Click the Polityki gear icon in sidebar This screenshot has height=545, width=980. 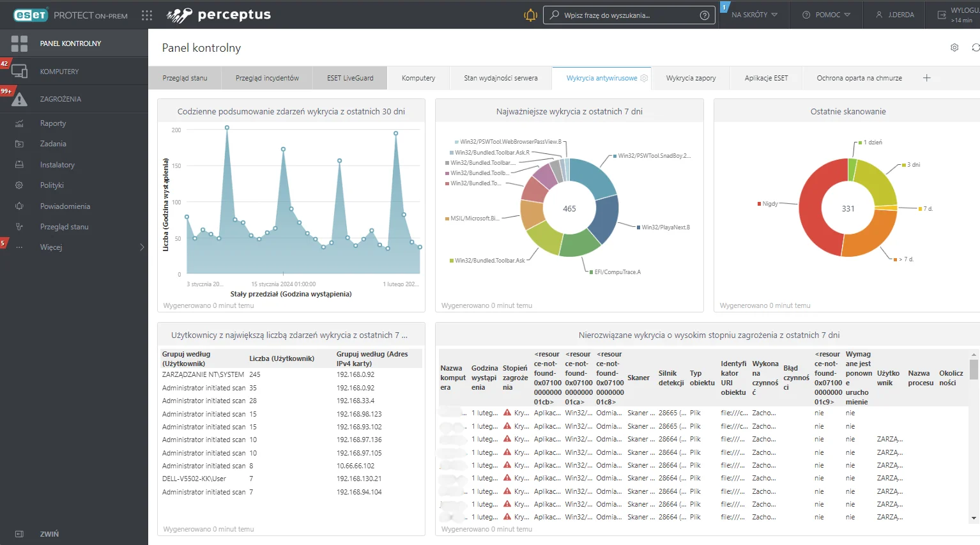19,185
